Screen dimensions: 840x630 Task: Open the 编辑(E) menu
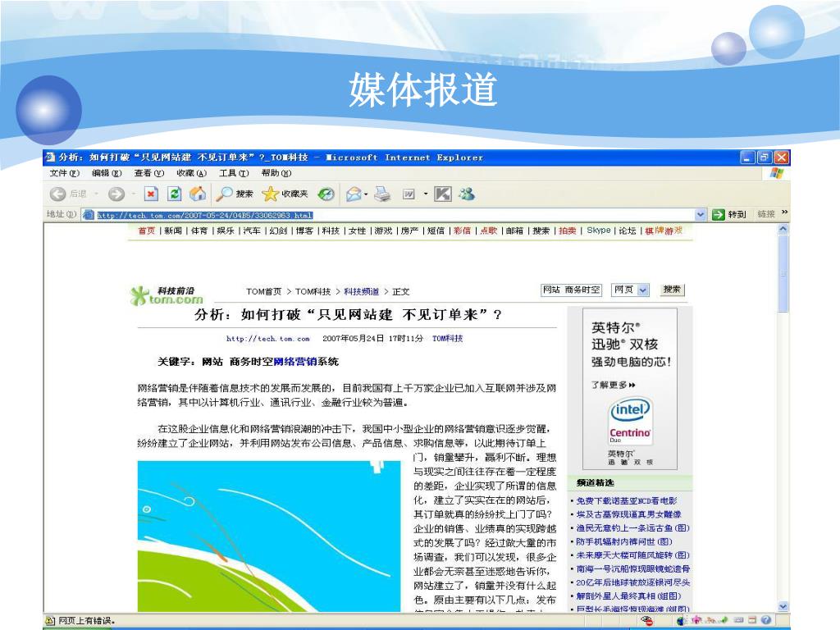coord(107,173)
